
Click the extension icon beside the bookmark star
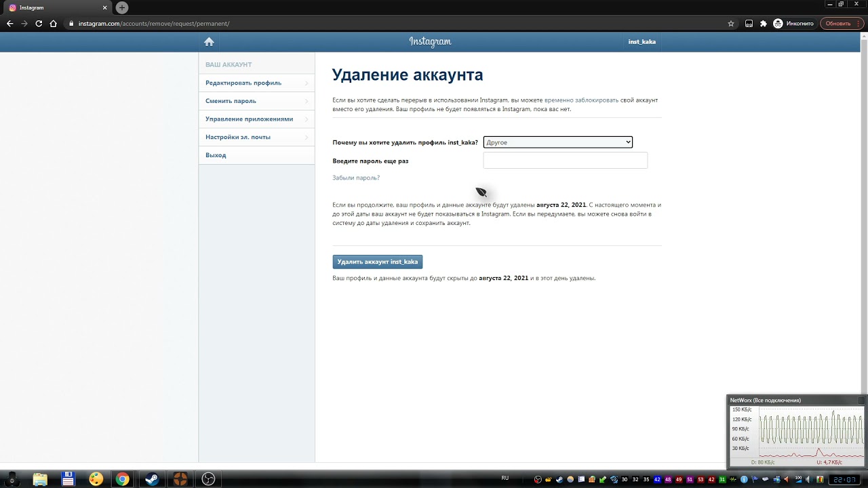coord(749,23)
